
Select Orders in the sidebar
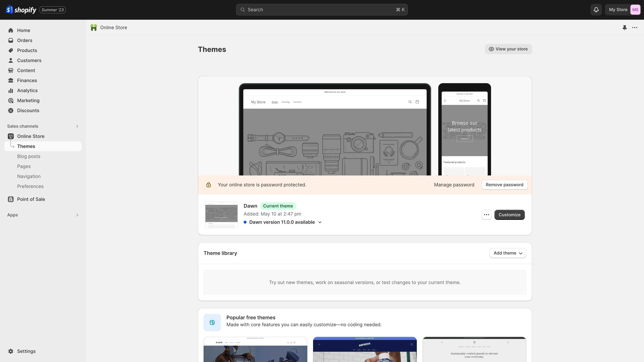pyautogui.click(x=25, y=40)
